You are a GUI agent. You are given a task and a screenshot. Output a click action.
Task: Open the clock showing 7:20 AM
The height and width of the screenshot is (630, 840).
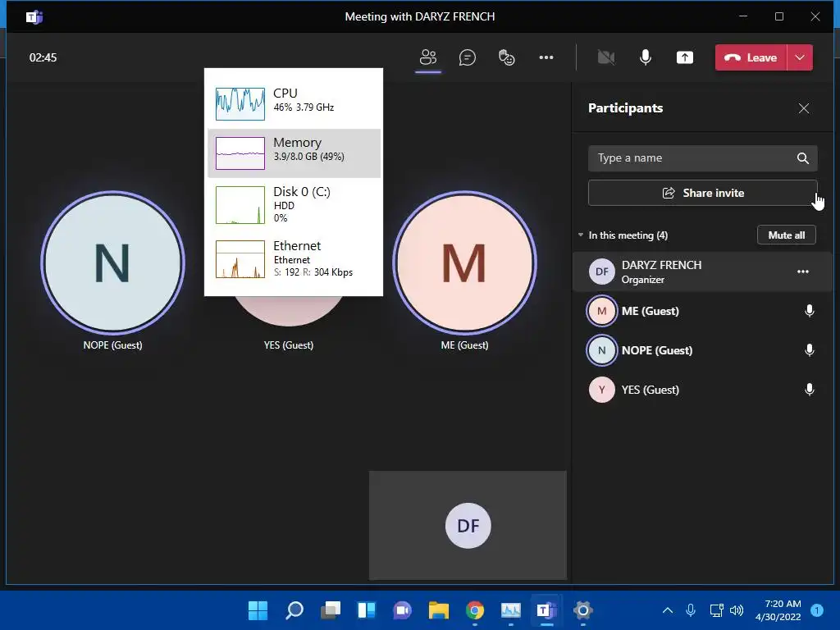click(x=778, y=610)
